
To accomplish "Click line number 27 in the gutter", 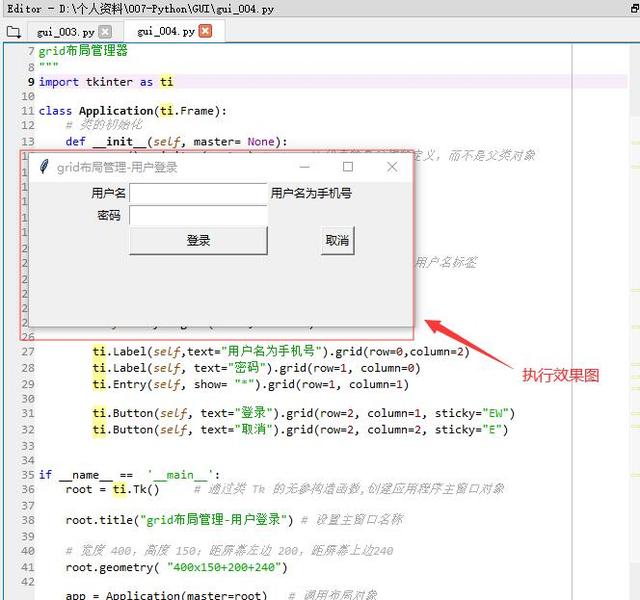I will tap(28, 352).
